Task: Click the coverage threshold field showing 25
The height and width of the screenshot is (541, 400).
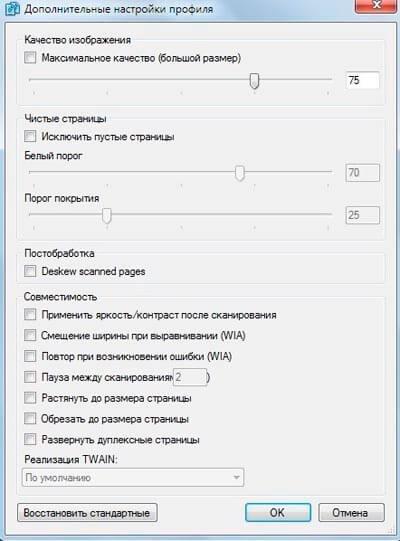Action: coord(362,215)
